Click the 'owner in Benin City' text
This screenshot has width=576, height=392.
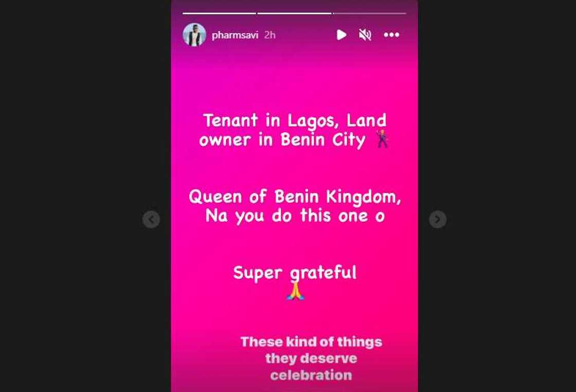click(x=282, y=139)
